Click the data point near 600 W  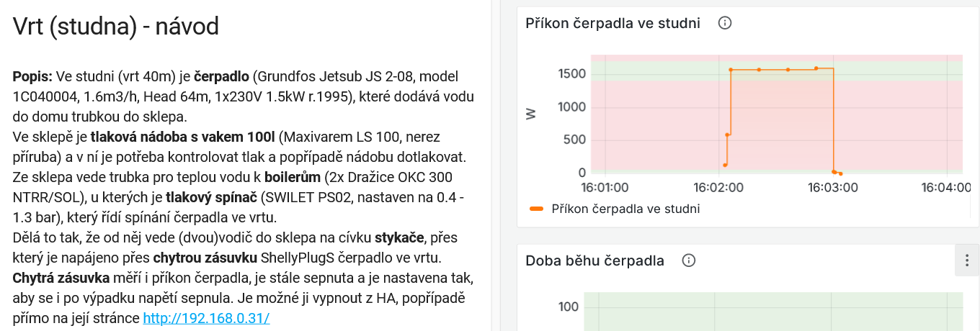[728, 135]
